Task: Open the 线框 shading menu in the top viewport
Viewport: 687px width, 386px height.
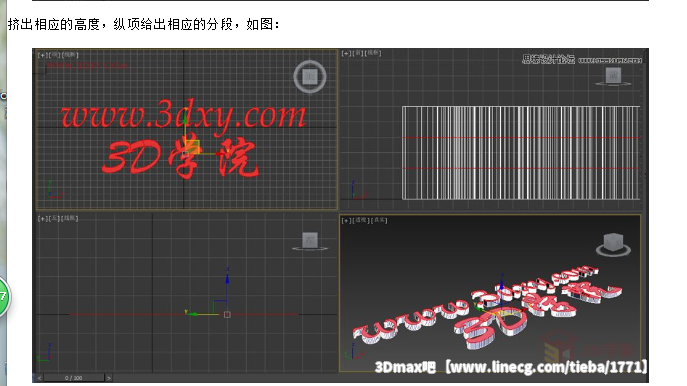Action: [71, 55]
